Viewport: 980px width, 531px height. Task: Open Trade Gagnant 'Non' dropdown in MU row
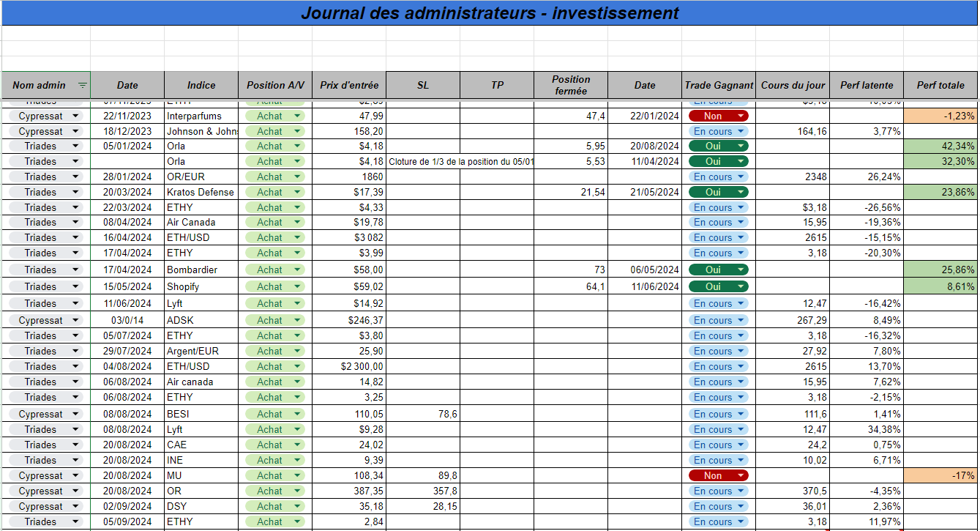[741, 475]
